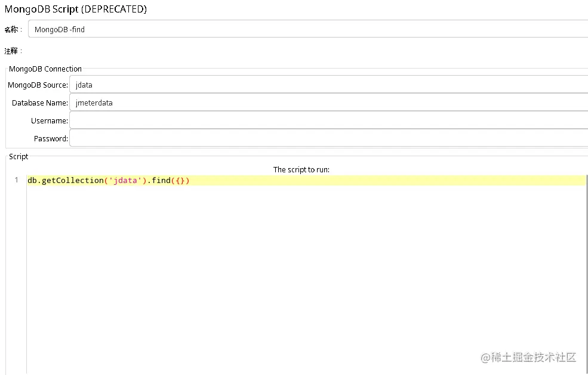Click the empty Password input field

[239, 138]
